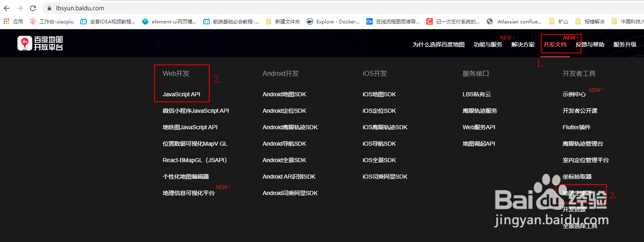This screenshot has height=242, width=644.
Task: Open the 前端基础必会教程 bookmark
Action: click(231, 21)
